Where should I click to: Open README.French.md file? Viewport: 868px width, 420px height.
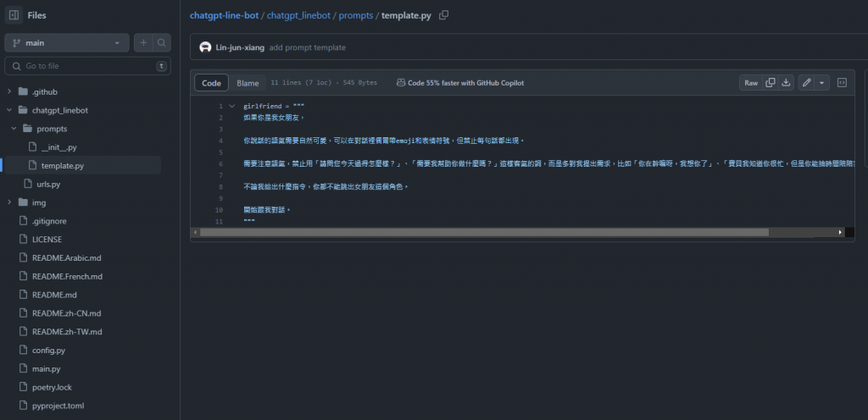tap(67, 276)
